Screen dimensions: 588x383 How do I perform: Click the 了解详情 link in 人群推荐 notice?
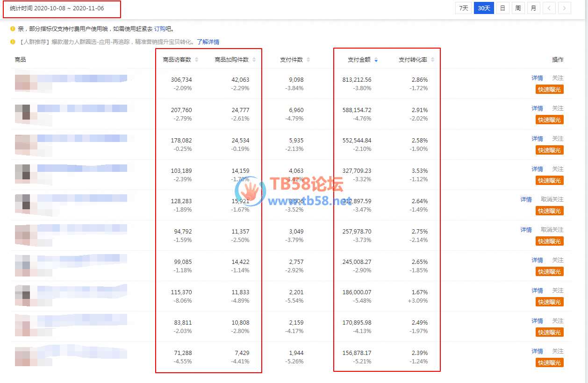click(208, 42)
